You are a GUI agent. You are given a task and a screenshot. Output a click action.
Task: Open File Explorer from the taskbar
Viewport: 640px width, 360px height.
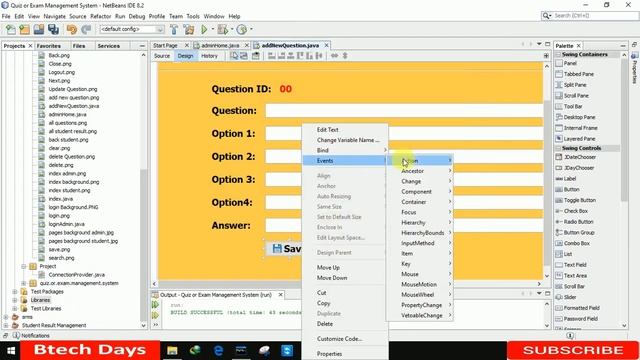[x=172, y=350]
